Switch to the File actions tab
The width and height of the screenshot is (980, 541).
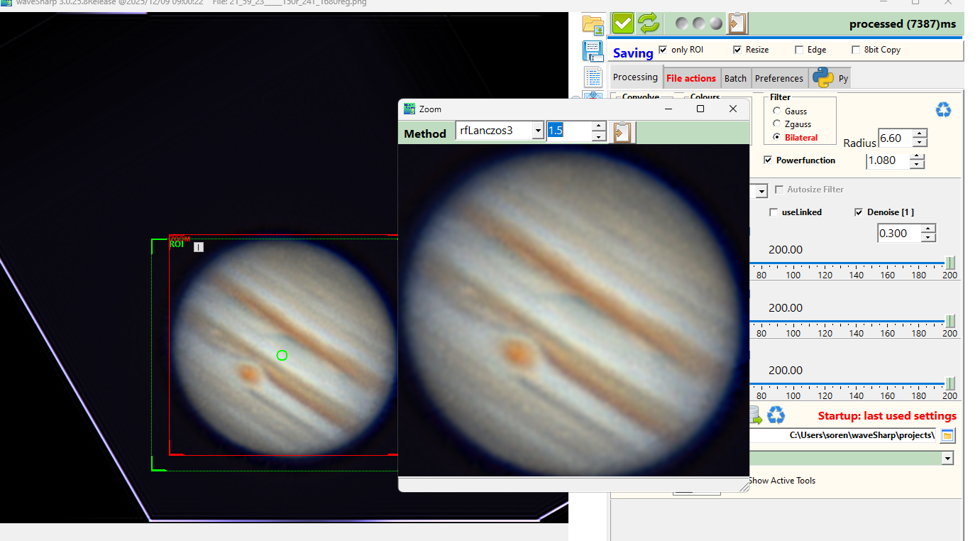[x=690, y=78]
